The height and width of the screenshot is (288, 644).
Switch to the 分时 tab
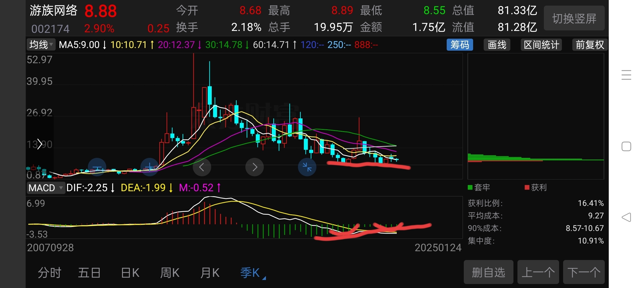pos(49,273)
